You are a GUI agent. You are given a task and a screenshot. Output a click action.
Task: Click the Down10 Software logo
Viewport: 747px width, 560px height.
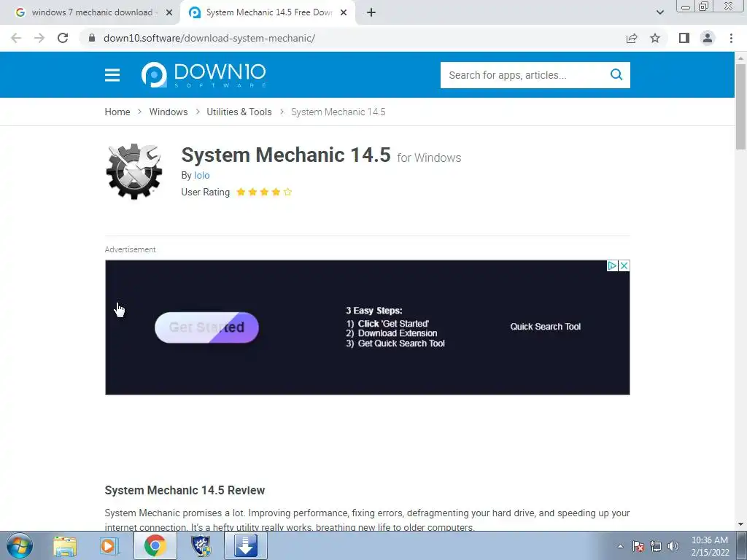click(204, 75)
